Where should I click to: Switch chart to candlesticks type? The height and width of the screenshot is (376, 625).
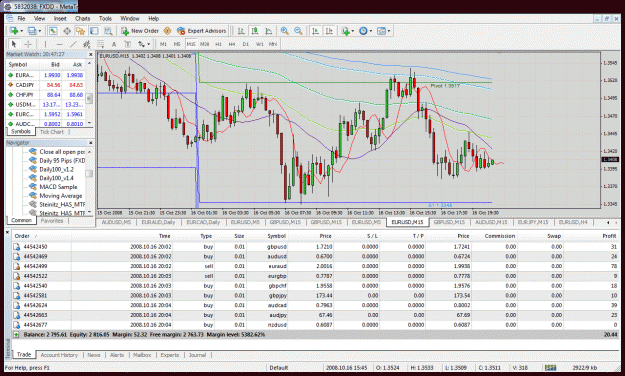(255, 31)
